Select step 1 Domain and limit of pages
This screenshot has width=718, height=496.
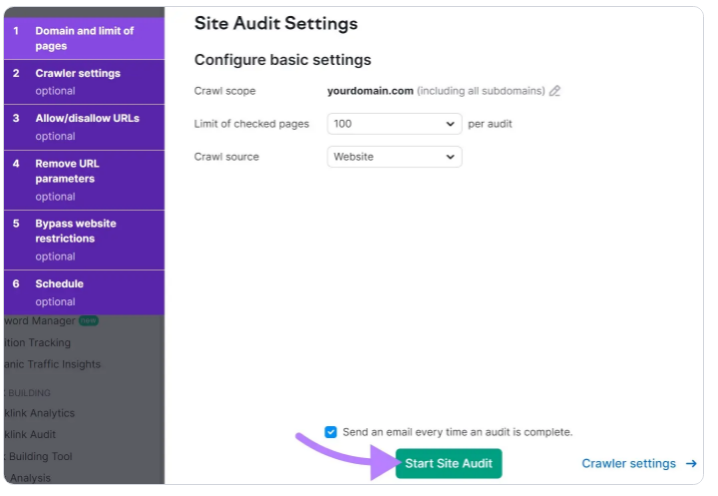coord(84,38)
